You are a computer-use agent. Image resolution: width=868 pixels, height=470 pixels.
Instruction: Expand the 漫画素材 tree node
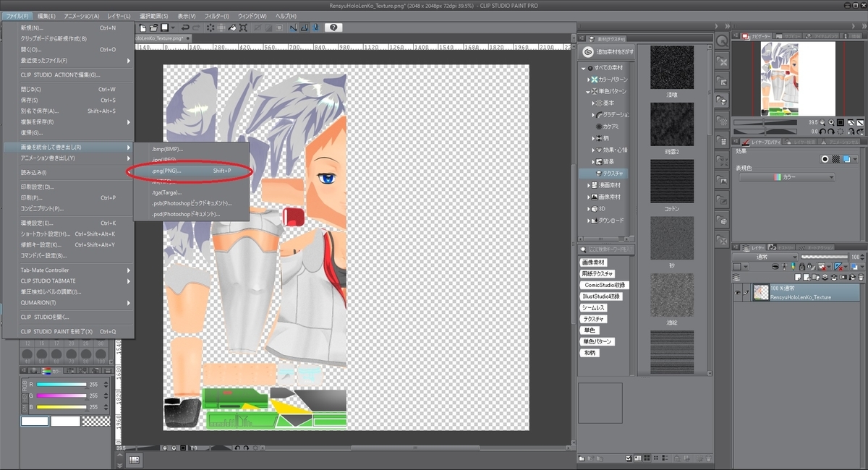click(588, 185)
